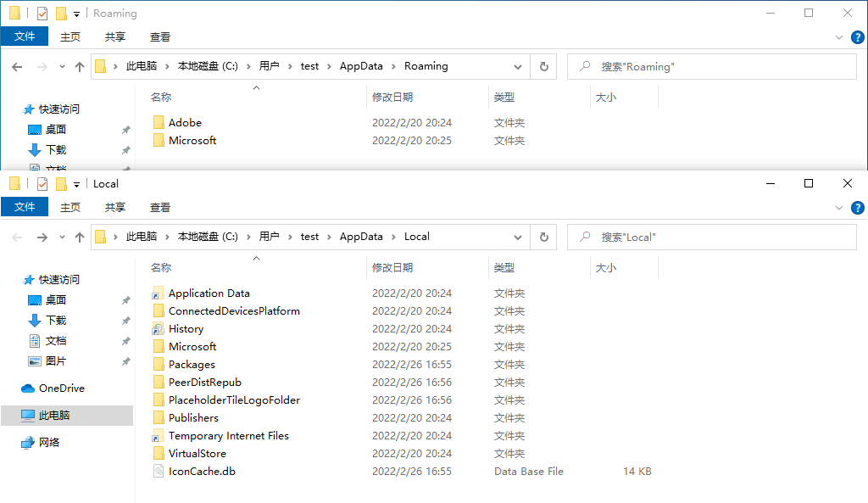Open the 文件 menu

[x=24, y=207]
